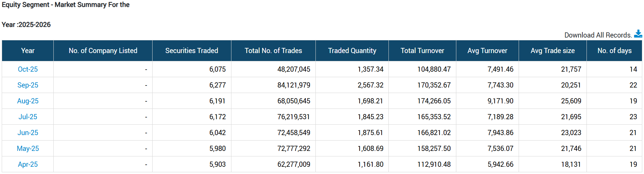
Task: Open the Jun-25 month link
Action: tap(28, 133)
